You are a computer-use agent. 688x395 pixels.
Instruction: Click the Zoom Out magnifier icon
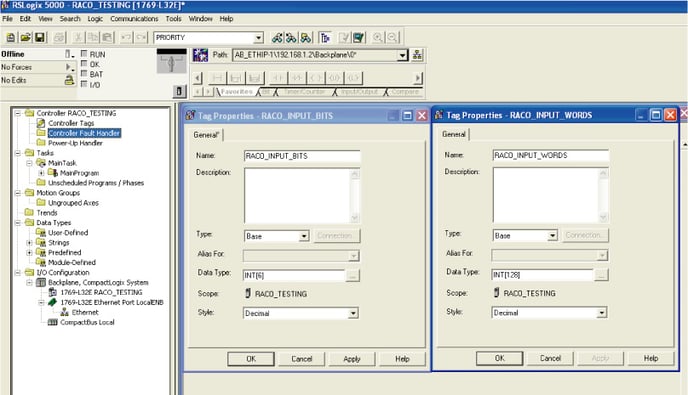[392, 38]
